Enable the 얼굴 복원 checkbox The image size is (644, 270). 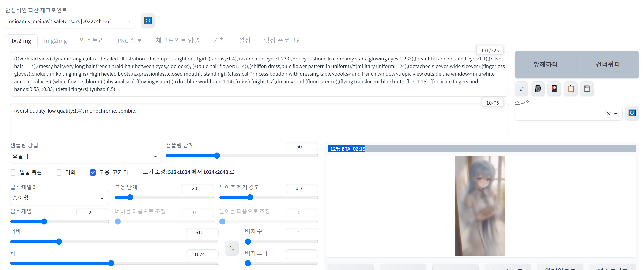point(13,172)
